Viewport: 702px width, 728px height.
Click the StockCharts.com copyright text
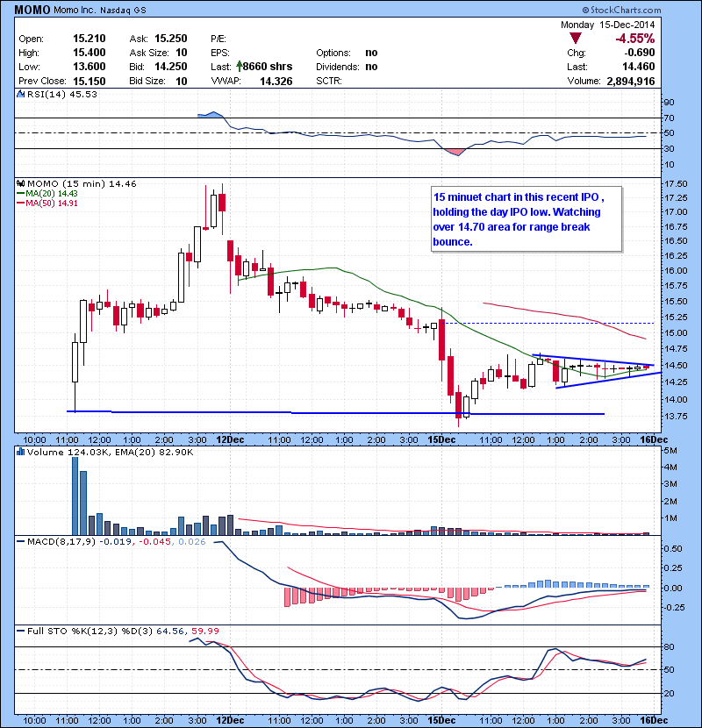621,10
